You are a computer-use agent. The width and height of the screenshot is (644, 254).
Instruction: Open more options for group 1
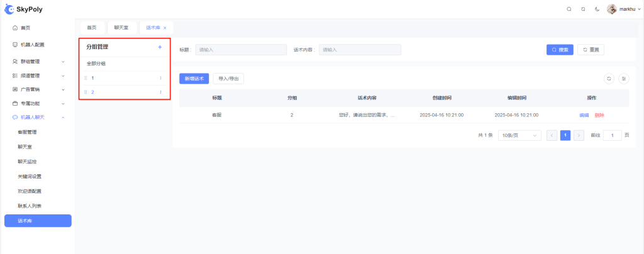(160, 78)
